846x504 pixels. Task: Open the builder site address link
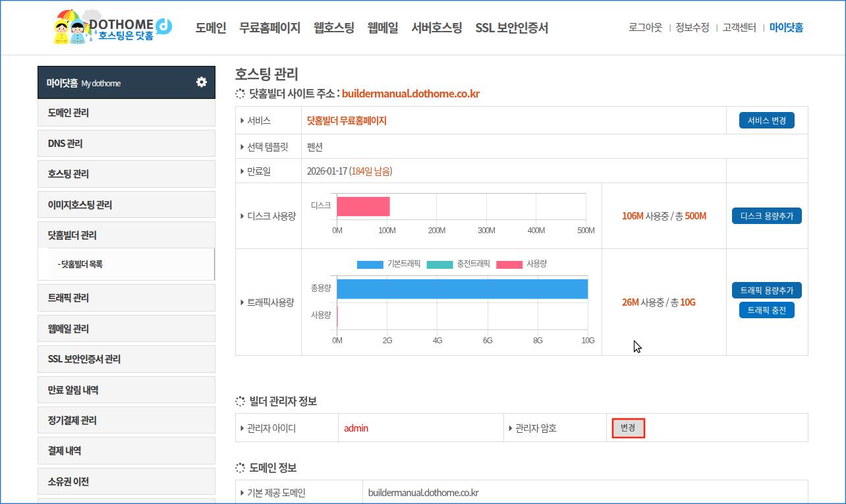tap(410, 94)
